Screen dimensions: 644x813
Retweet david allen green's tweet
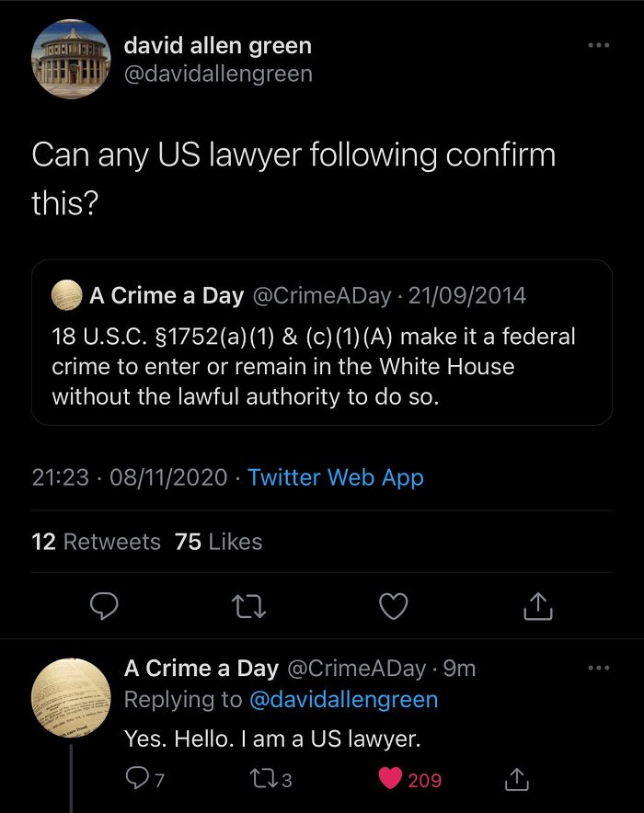(x=248, y=605)
